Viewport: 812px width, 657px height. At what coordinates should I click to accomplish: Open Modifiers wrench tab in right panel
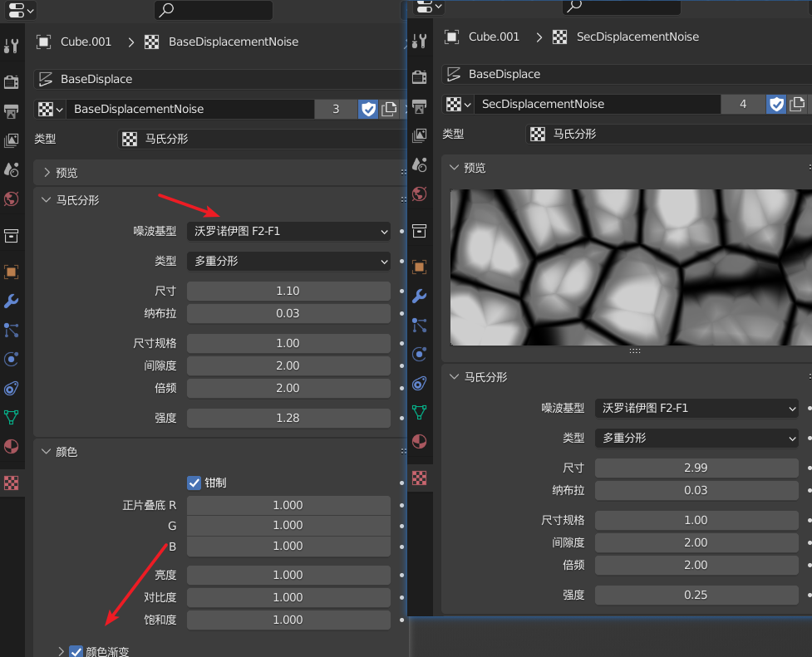(x=420, y=296)
